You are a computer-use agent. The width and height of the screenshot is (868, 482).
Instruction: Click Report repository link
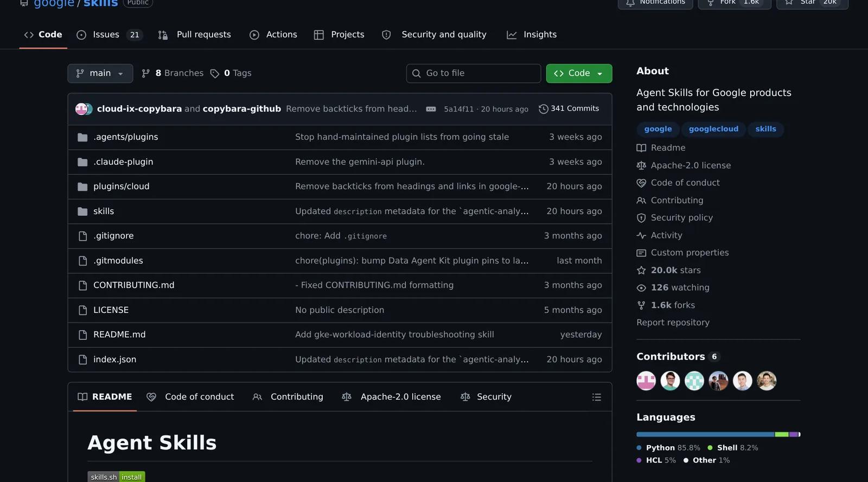point(673,323)
